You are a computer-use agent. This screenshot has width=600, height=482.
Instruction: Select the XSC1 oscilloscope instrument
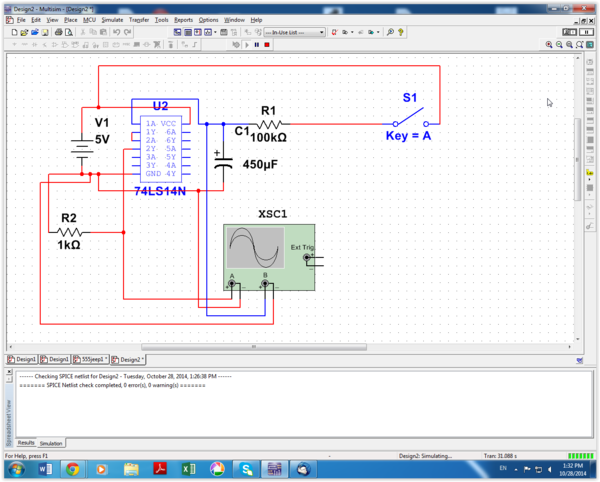(269, 257)
